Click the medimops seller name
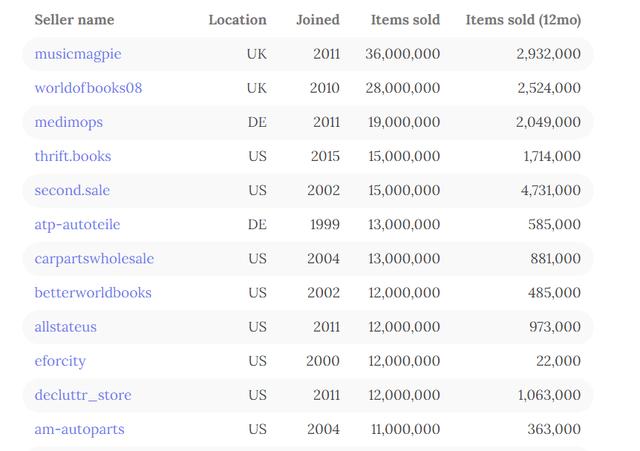This screenshot has height=451, width=640. [69, 122]
